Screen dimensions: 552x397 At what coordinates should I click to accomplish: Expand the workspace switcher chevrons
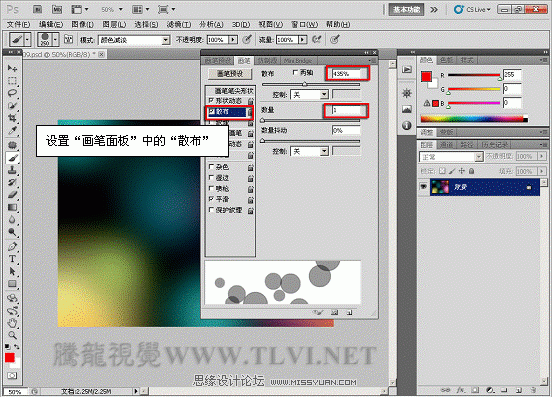[x=434, y=10]
